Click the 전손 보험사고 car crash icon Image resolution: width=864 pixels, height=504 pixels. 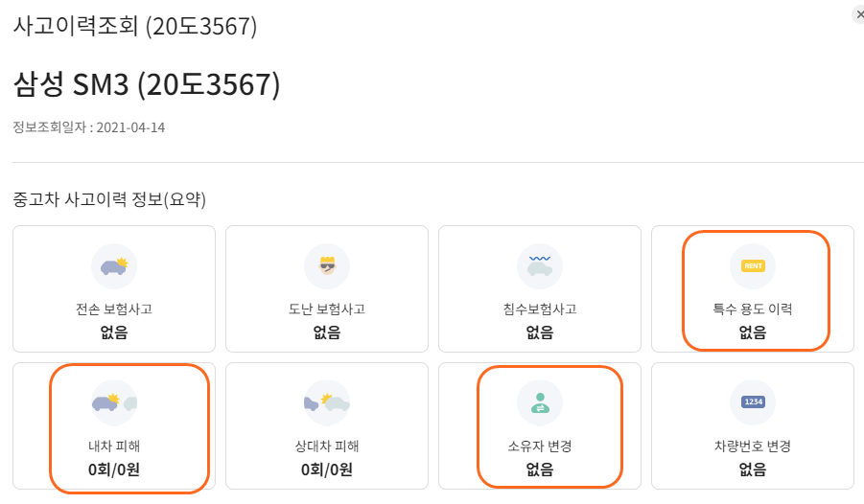coord(114,266)
